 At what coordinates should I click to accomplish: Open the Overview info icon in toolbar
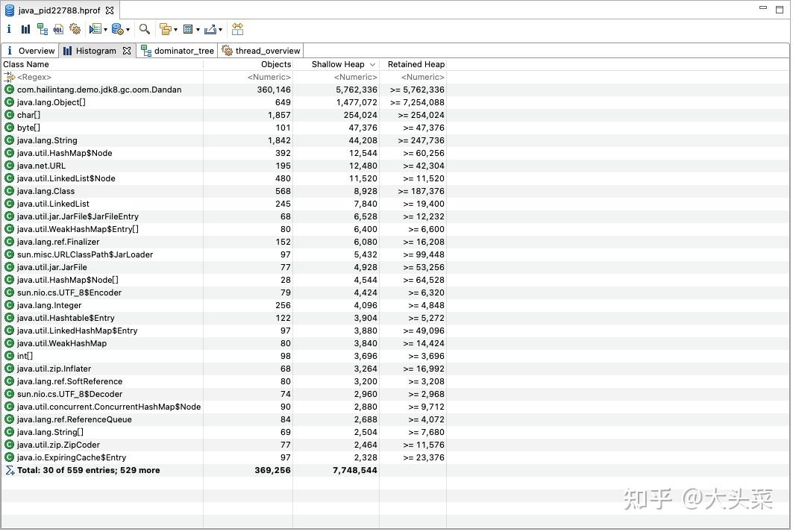(9, 29)
